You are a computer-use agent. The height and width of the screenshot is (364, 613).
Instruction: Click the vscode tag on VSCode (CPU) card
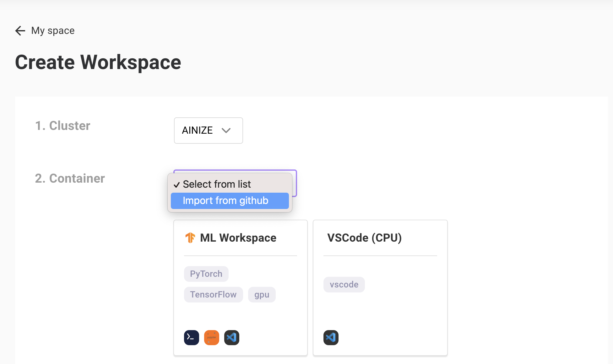coord(344,284)
